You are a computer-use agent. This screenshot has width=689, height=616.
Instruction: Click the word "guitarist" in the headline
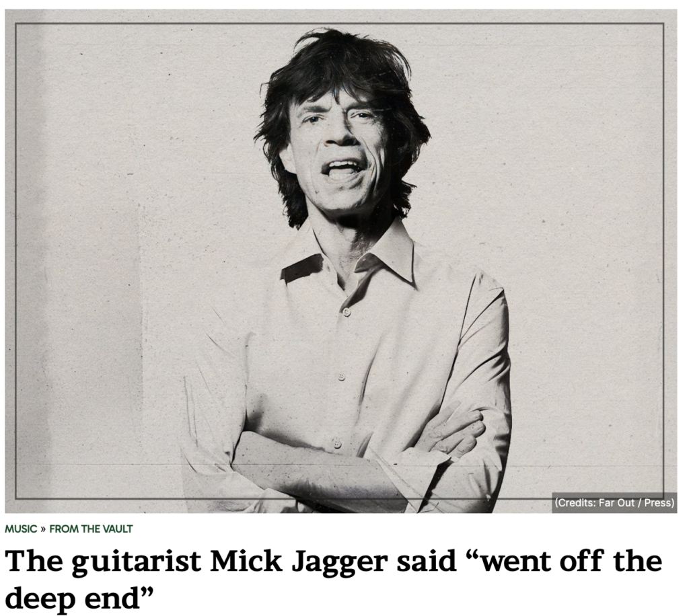coord(136,562)
